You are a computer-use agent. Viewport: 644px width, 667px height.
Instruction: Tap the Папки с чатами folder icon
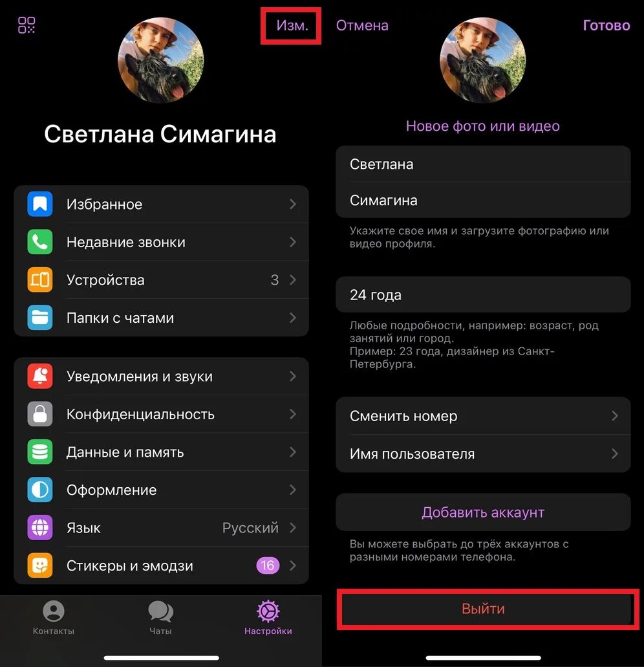pyautogui.click(x=40, y=318)
